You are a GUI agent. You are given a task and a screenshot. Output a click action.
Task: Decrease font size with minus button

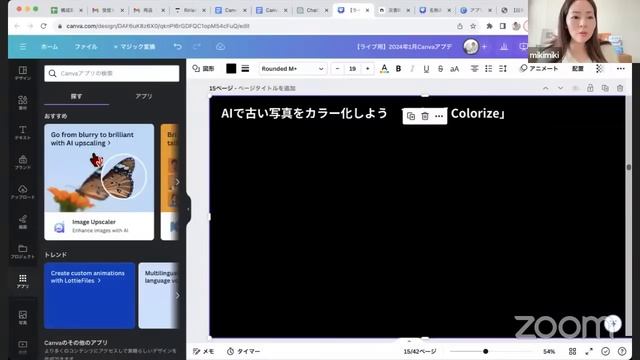338,69
